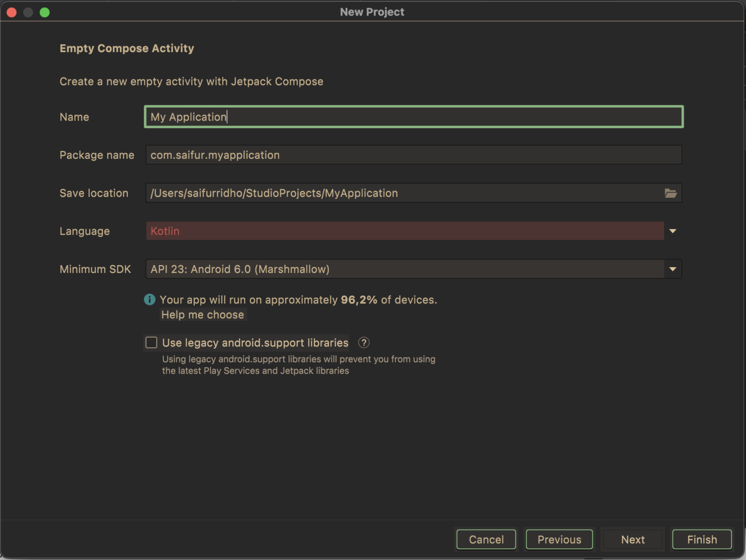Viewport: 746px width, 560px height.
Task: Go back with the Previous button
Action: pyautogui.click(x=559, y=540)
